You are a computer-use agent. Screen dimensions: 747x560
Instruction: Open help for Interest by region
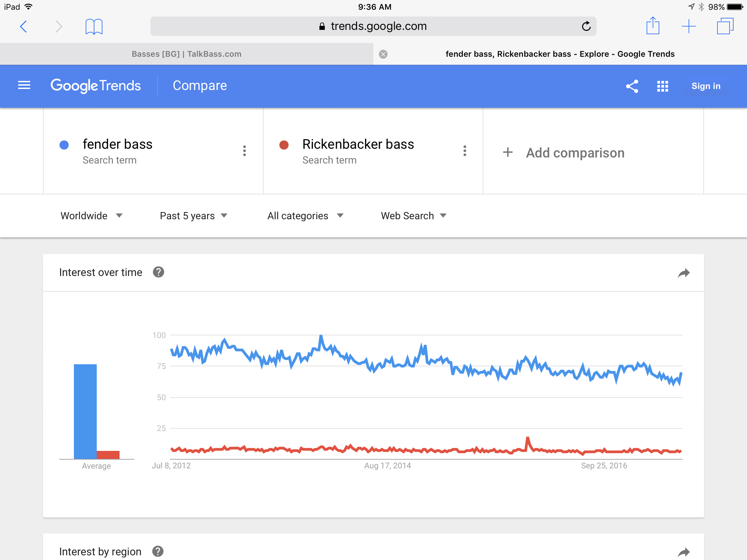(x=158, y=551)
